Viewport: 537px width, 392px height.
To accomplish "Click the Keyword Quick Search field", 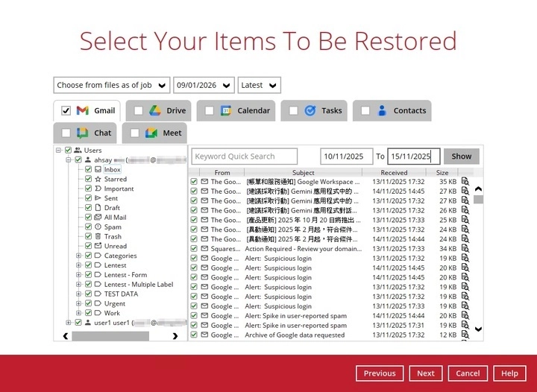I will tap(244, 157).
